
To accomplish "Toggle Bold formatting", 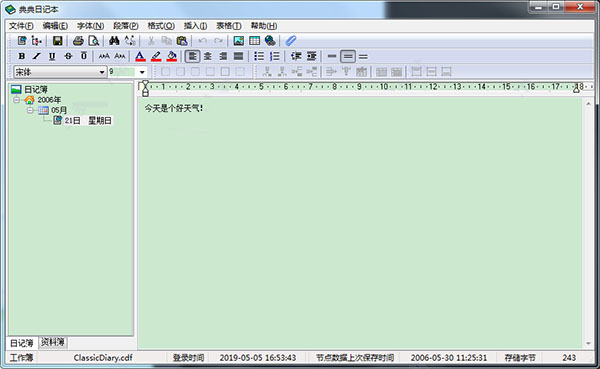I will pyautogui.click(x=22, y=56).
